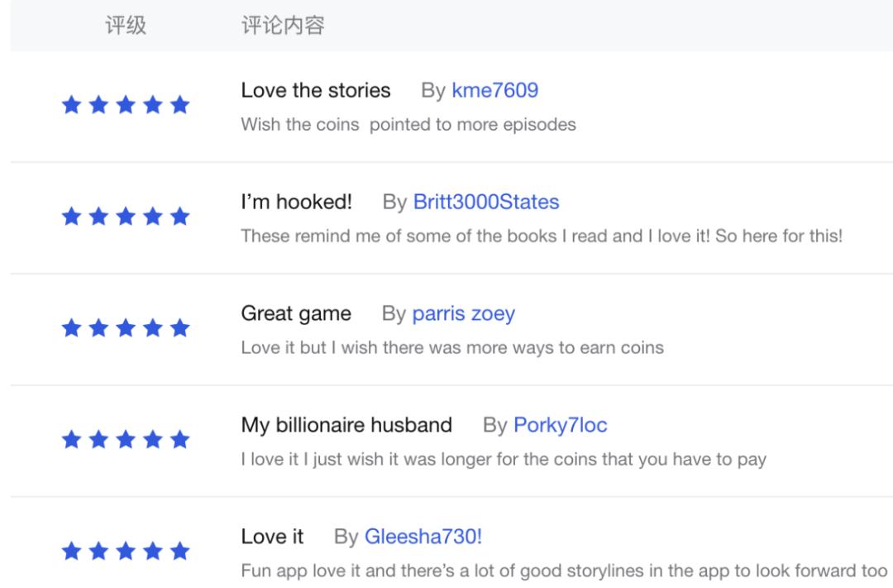This screenshot has width=893, height=588.
Task: Click the star rating for the "Great game" review
Action: [x=126, y=329]
